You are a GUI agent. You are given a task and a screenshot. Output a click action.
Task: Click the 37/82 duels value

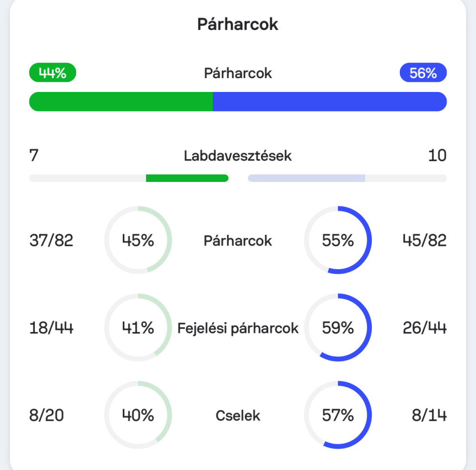[51, 240]
